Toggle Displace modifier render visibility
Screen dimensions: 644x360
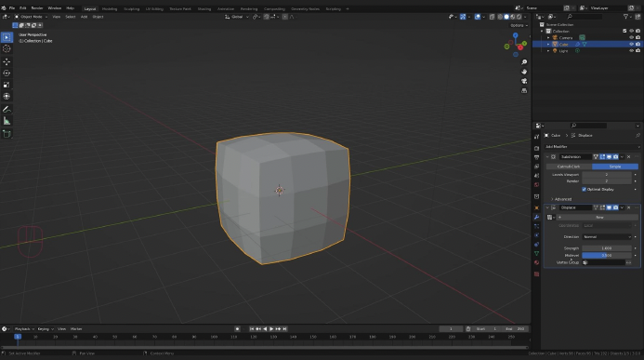tap(615, 208)
